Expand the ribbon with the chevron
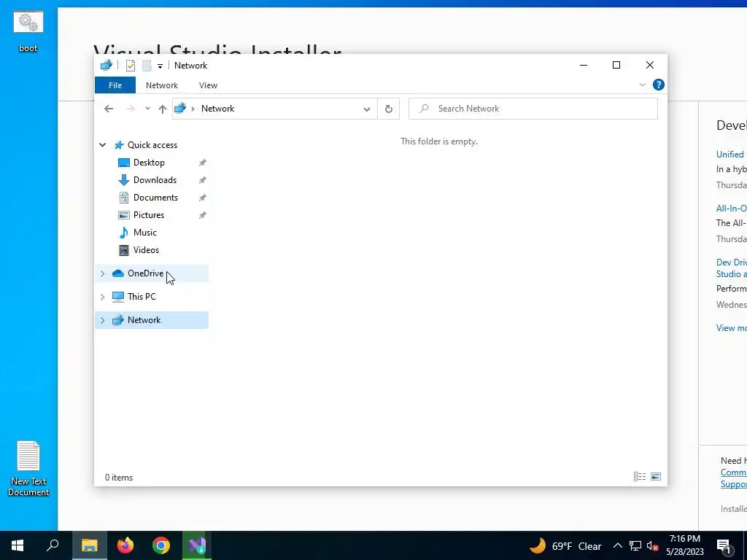 pos(642,85)
